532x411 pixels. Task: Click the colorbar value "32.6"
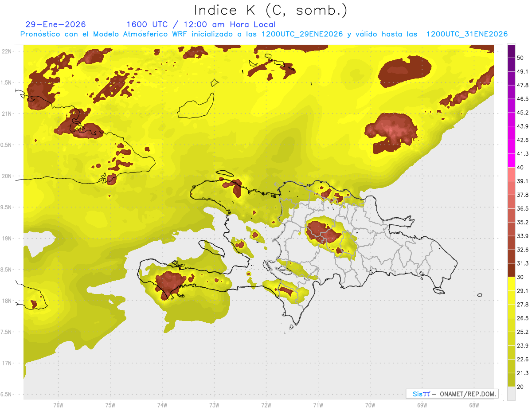523,250
